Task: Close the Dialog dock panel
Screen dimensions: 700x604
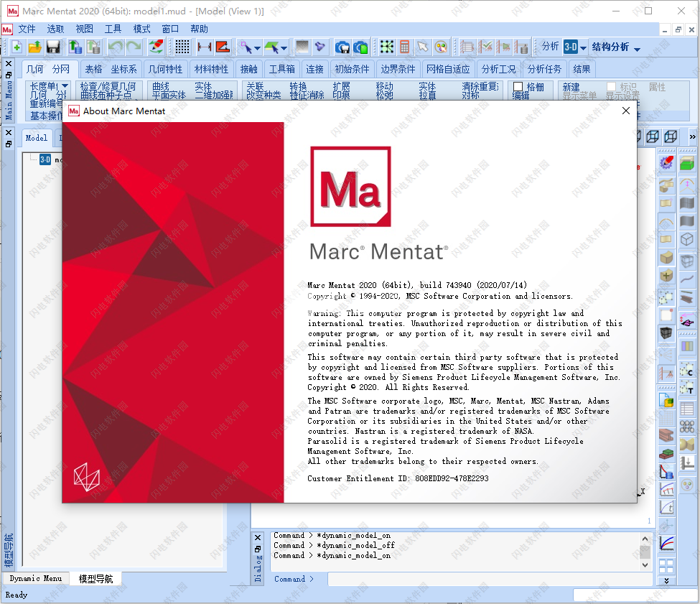Action: pyautogui.click(x=258, y=537)
